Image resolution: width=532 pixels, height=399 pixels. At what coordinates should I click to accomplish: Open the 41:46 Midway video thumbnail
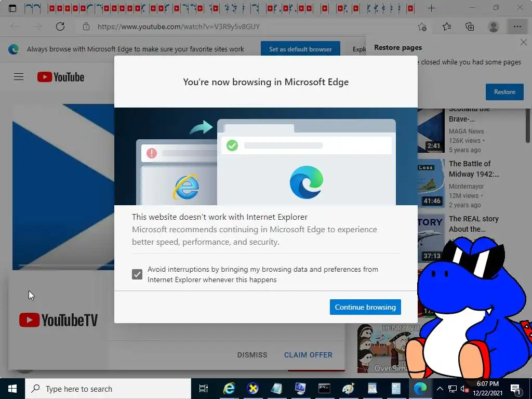[431, 183]
